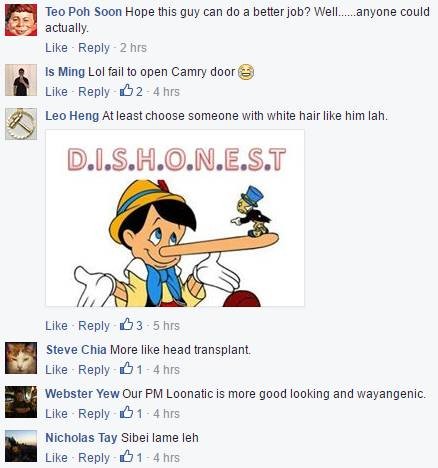Open Teo Poh Soon's profile picture
The width and height of the screenshot is (438, 468).
point(21,20)
